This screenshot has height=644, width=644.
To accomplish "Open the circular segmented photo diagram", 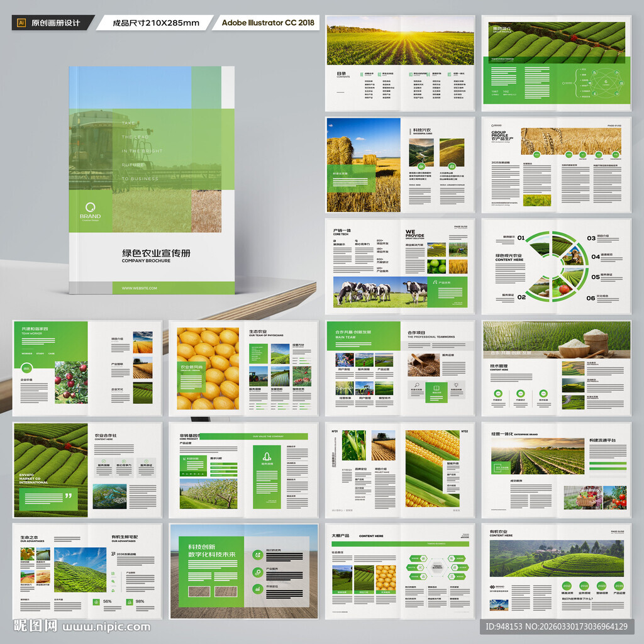I will click(556, 266).
